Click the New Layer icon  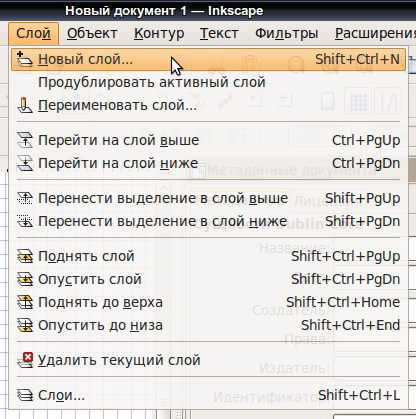point(25,59)
